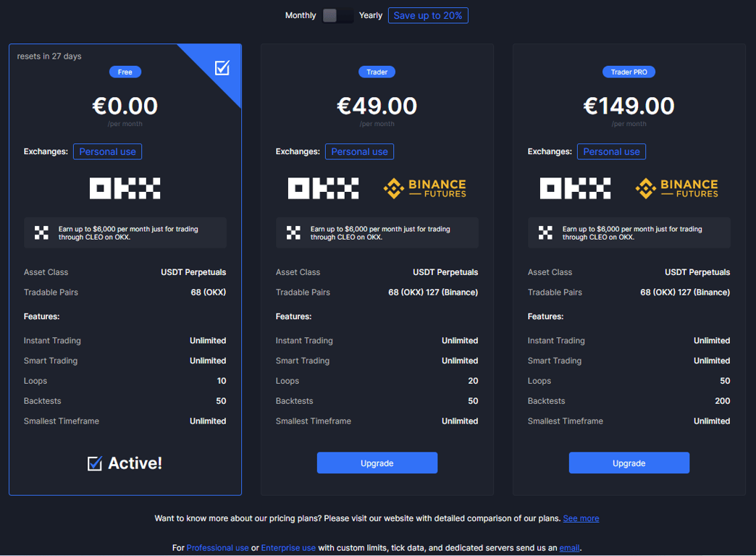756x556 pixels.
Task: Click Loops value 50 in Trader PRO plan
Action: (725, 381)
